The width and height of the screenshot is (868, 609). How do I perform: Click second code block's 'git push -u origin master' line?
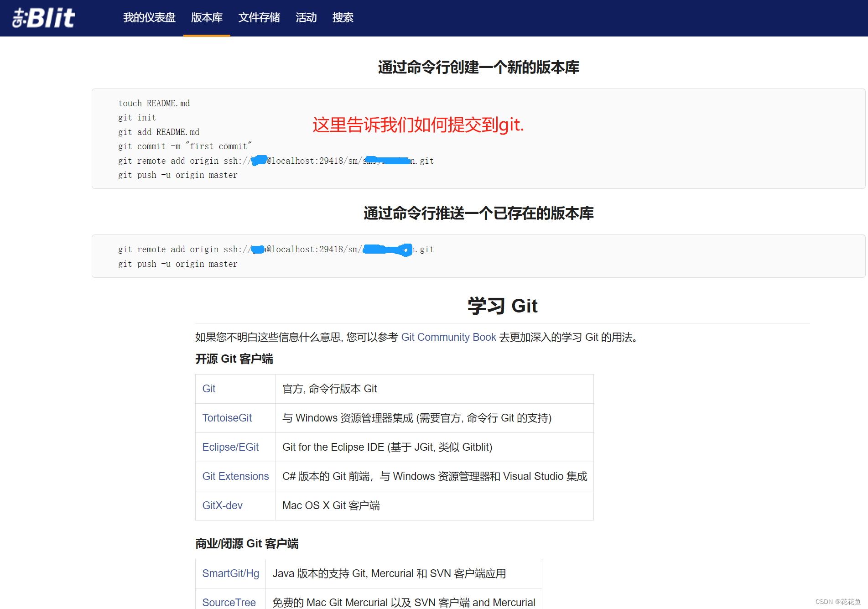178,264
